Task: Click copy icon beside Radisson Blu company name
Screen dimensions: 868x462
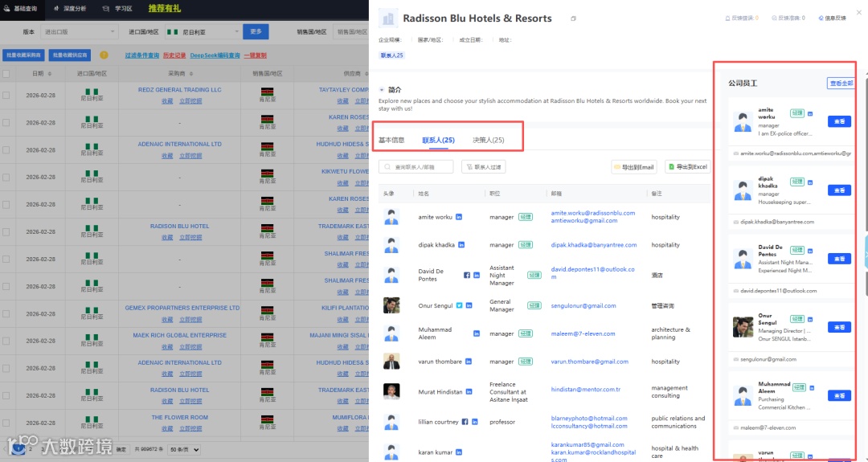Action: 574,18
